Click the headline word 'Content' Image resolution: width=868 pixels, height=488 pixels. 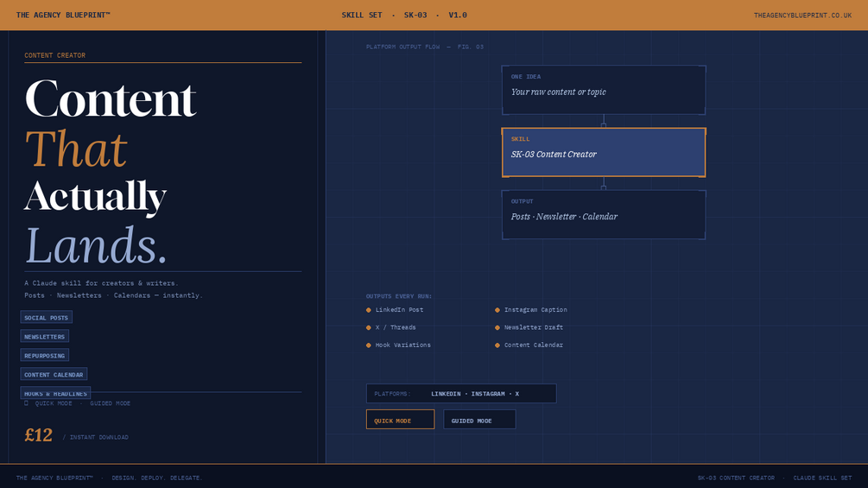point(111,99)
